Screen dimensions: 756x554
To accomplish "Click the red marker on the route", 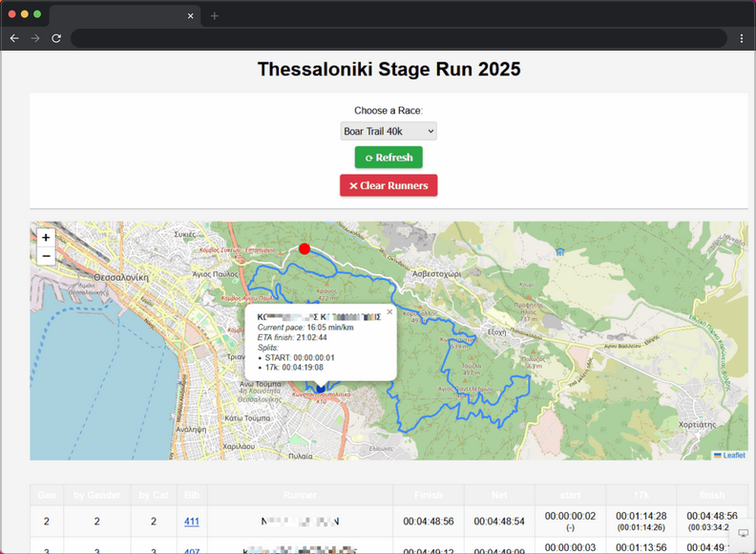I will click(304, 249).
